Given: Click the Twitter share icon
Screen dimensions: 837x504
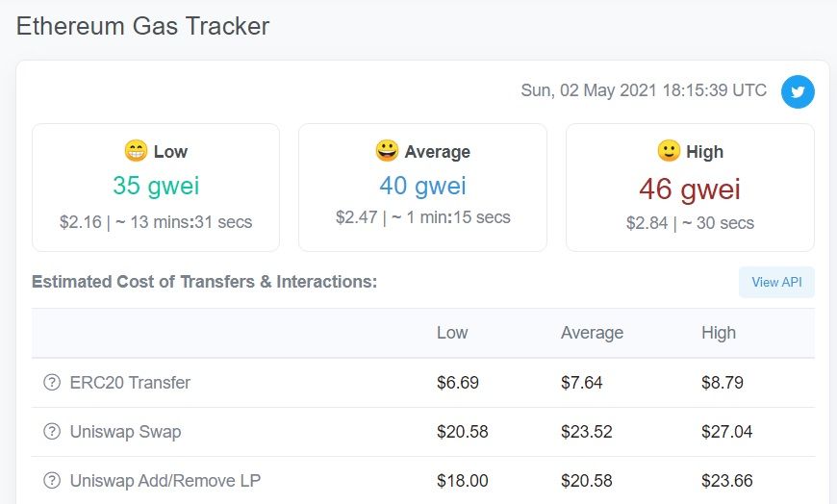Looking at the screenshot, I should tap(798, 91).
